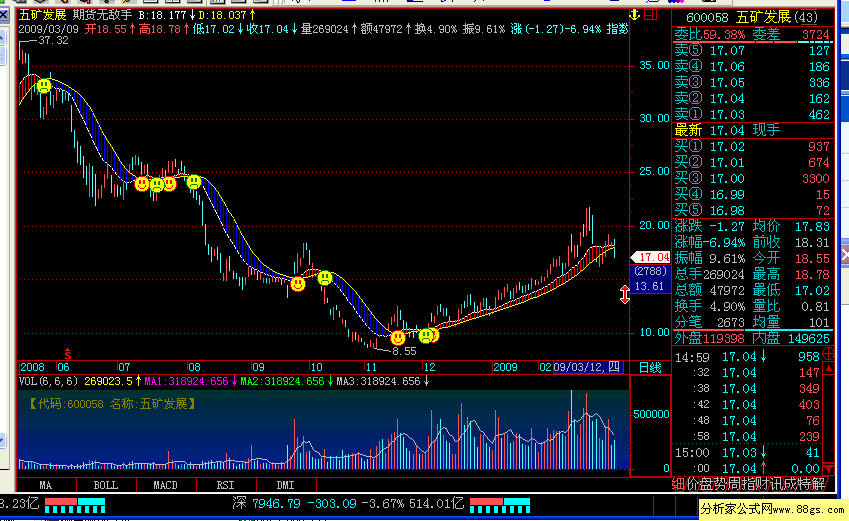Click the happy face marker left of the 8.55 low label
Image resolution: width=849 pixels, height=521 pixels.
click(398, 338)
